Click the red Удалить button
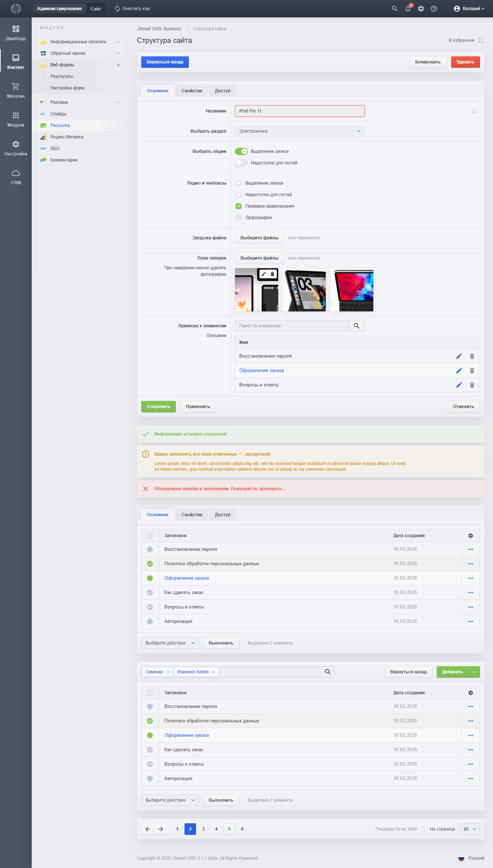 [465, 62]
